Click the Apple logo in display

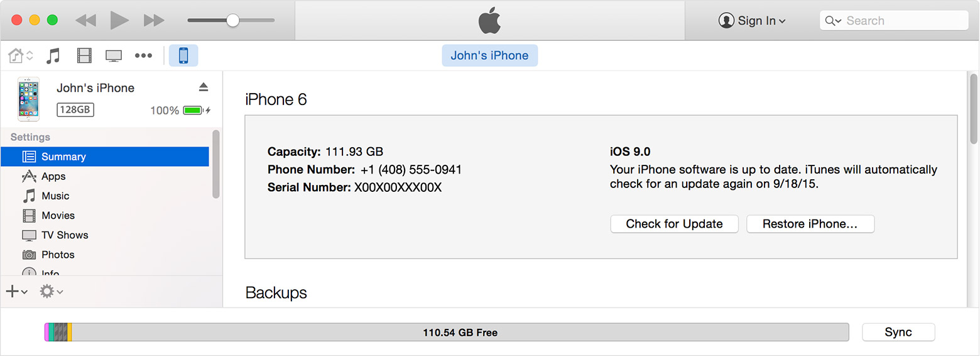tap(490, 21)
